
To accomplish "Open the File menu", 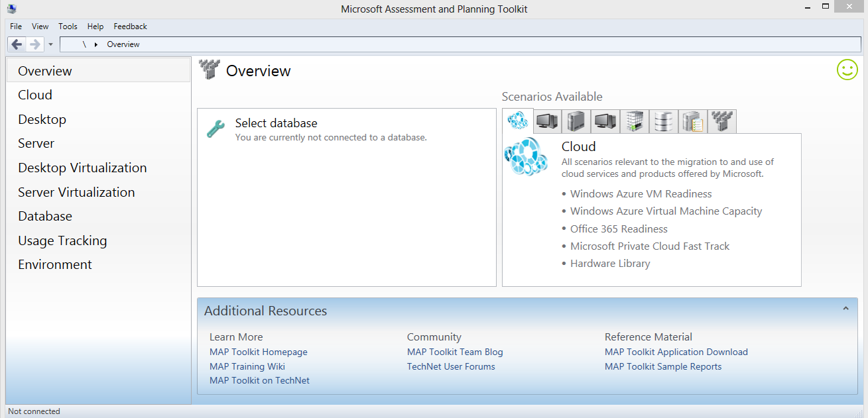I will point(16,26).
